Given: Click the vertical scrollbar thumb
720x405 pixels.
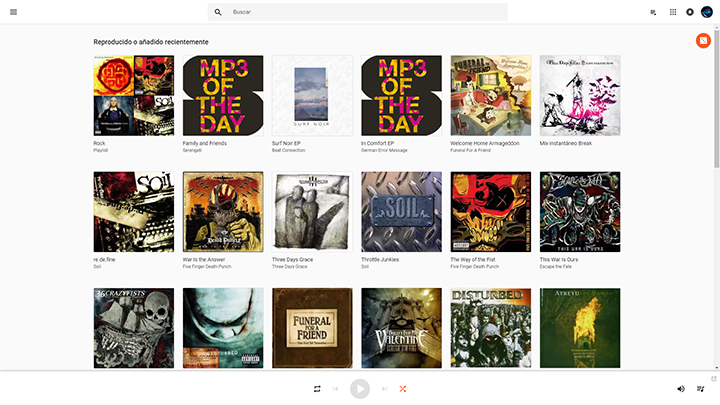Looking at the screenshot, I should coord(716,99).
